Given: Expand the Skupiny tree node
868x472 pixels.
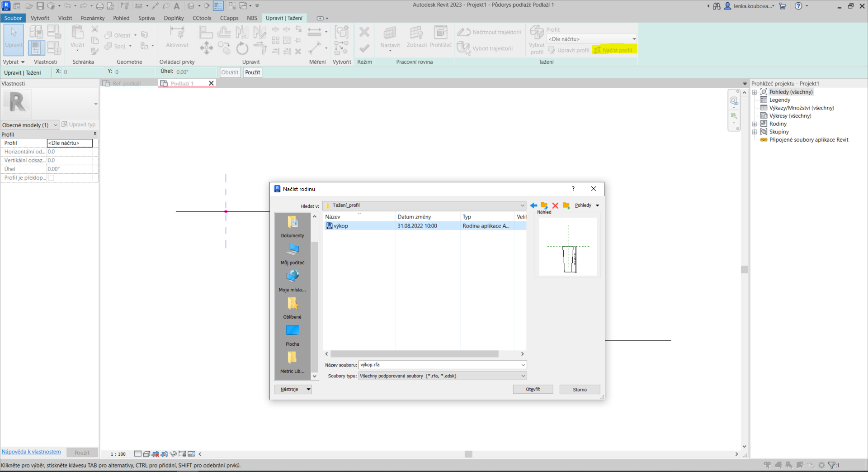Looking at the screenshot, I should (x=755, y=132).
